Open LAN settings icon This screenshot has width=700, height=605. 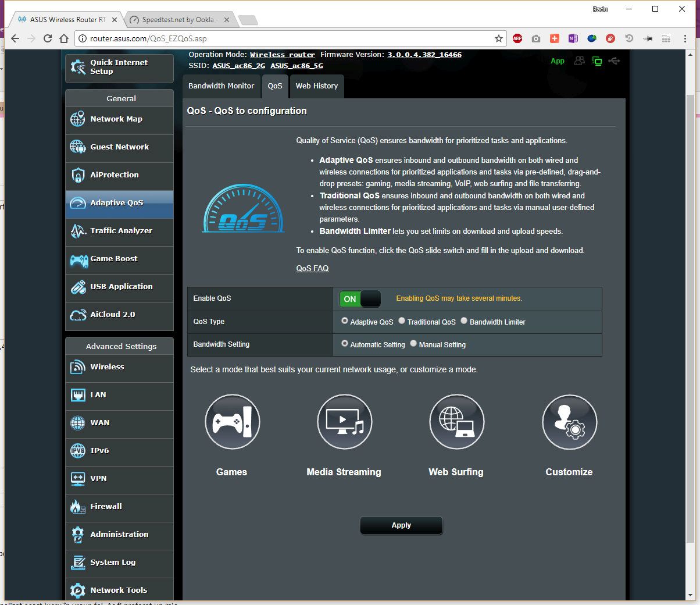coord(78,395)
